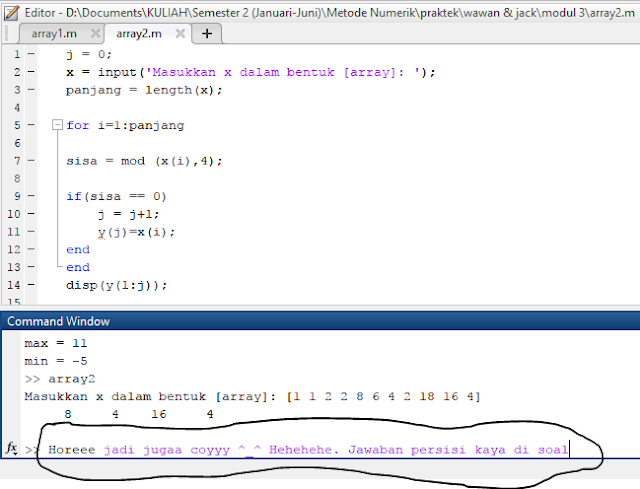
Task: Set breakpoint on line 3 dash
Action: pyautogui.click(x=31, y=89)
